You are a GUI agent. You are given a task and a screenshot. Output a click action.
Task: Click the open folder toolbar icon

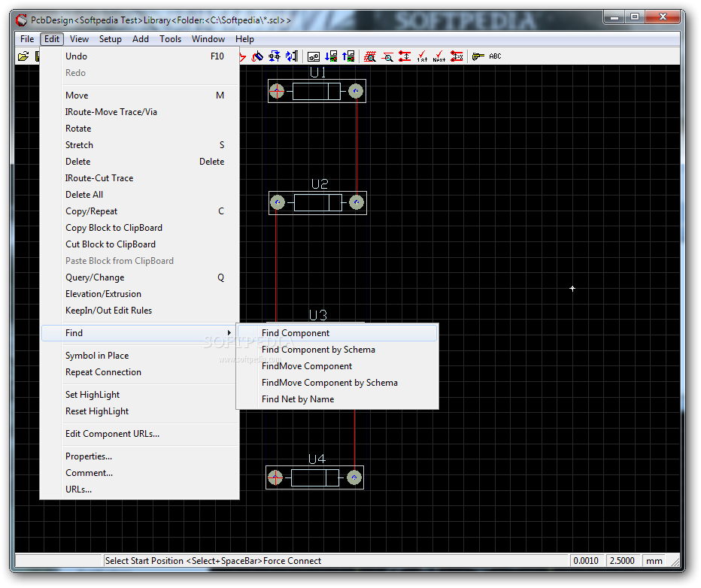pyautogui.click(x=23, y=56)
